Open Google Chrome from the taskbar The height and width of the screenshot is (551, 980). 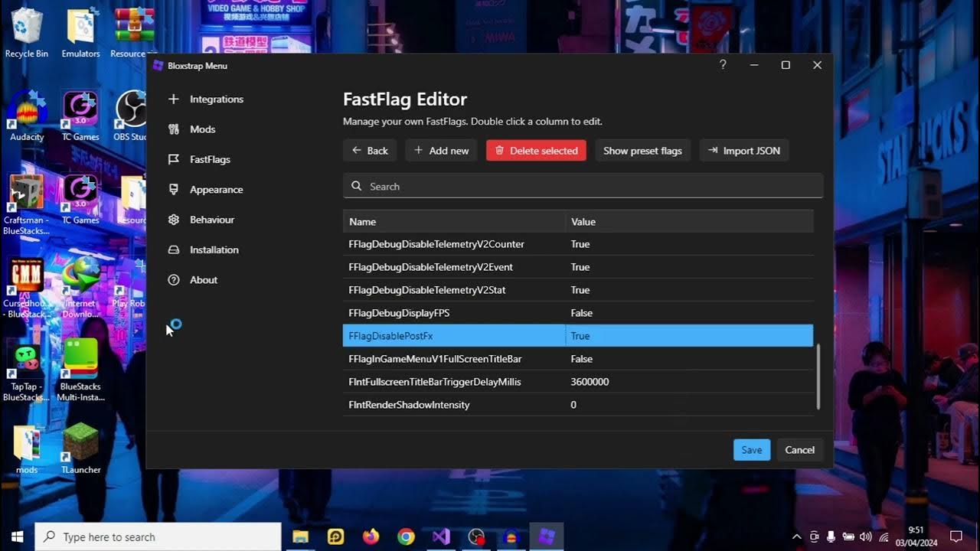407,537
